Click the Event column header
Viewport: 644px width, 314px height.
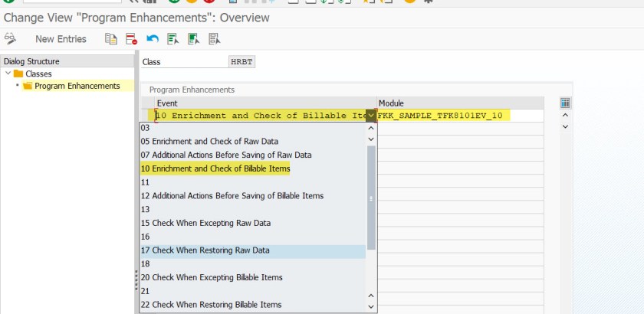click(265, 103)
